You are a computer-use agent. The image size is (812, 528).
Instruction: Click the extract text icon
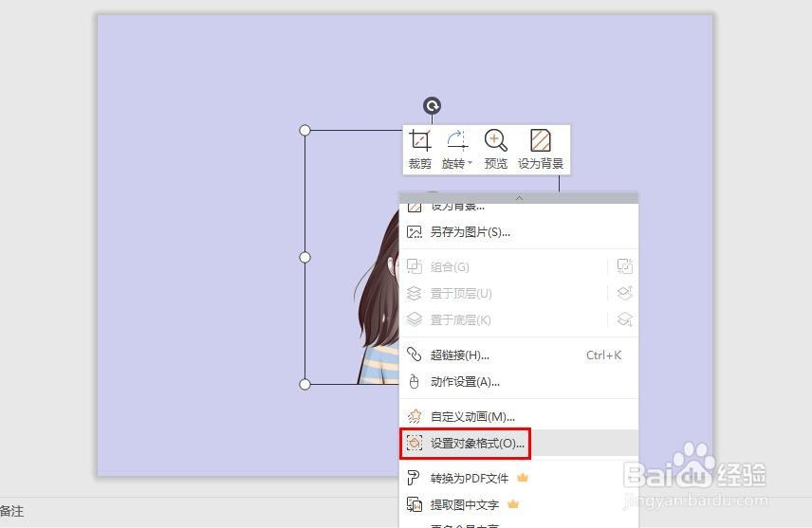pyautogui.click(x=415, y=504)
